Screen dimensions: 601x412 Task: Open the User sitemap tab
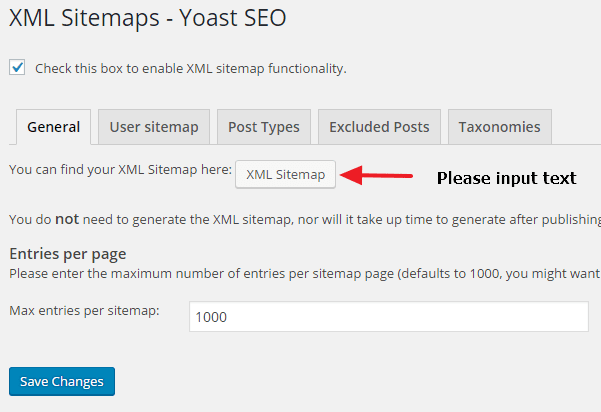[x=154, y=127]
